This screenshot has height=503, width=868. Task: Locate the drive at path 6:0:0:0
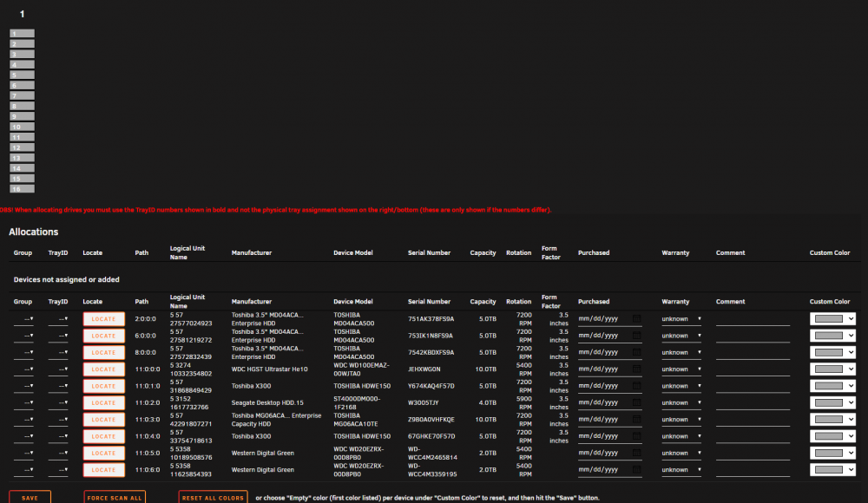tap(103, 336)
